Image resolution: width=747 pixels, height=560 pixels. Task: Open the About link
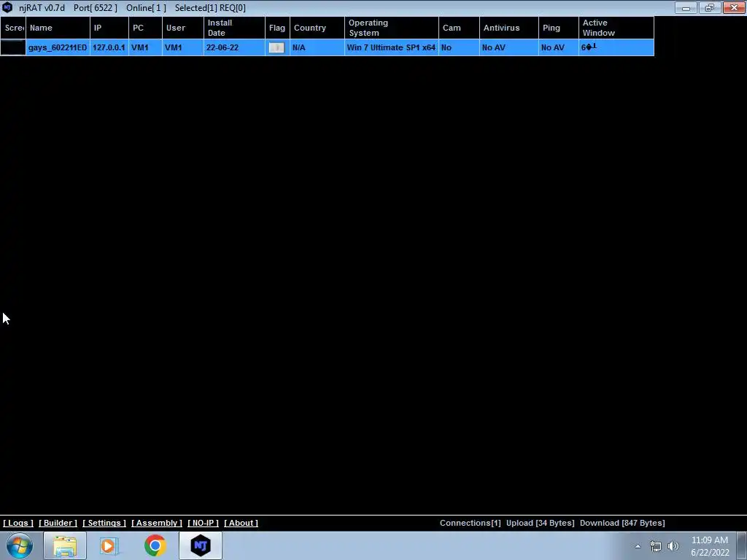tap(241, 523)
